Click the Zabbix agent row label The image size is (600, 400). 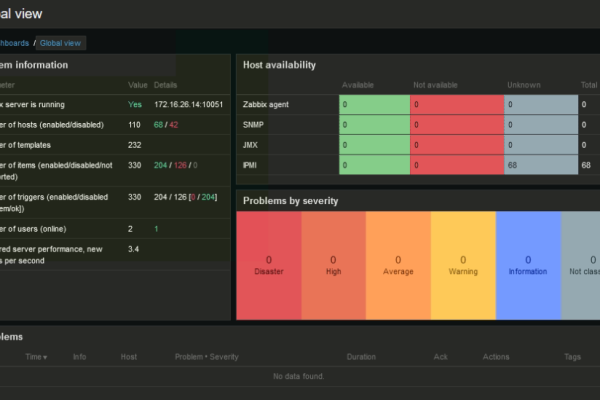pyautogui.click(x=266, y=104)
